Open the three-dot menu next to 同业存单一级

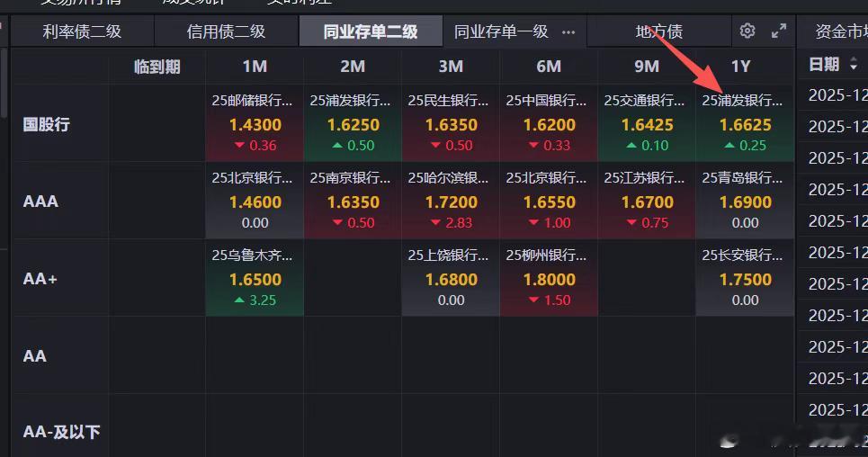568,32
